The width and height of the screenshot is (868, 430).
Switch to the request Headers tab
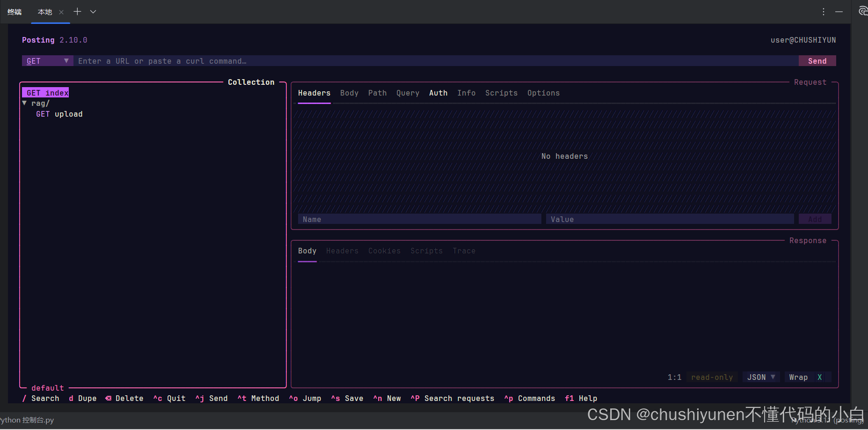click(x=314, y=93)
